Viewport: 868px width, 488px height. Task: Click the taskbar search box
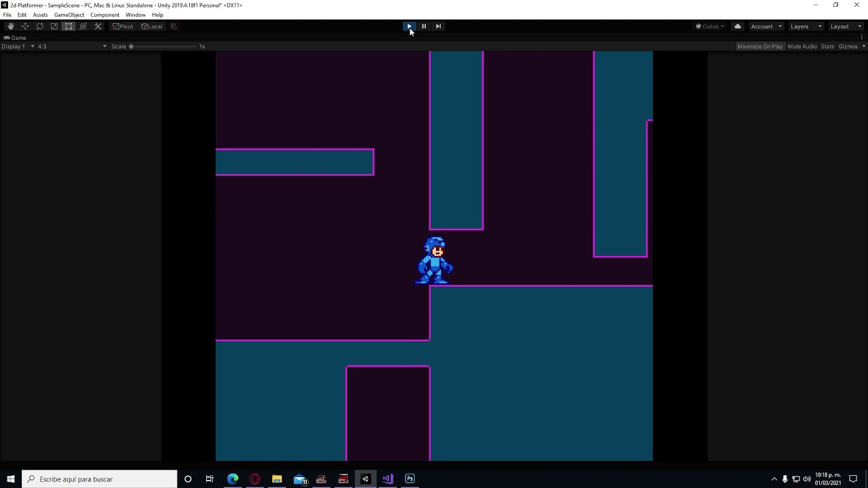click(x=100, y=479)
